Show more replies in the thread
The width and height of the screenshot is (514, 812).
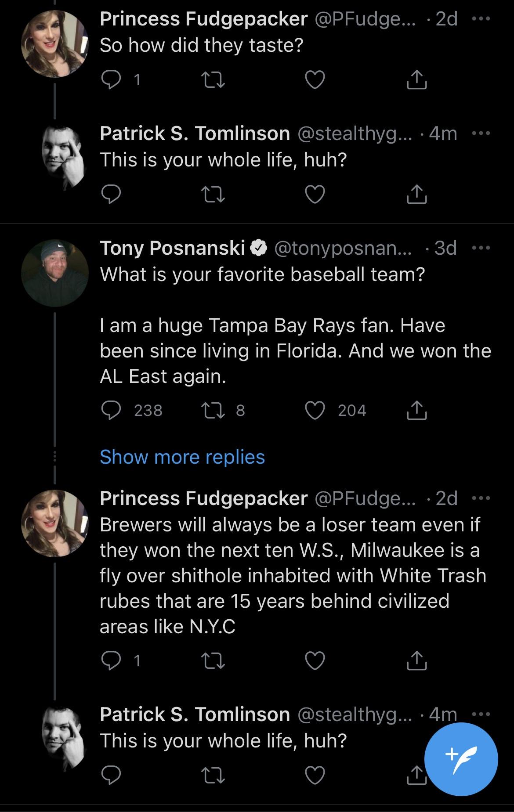tap(182, 457)
